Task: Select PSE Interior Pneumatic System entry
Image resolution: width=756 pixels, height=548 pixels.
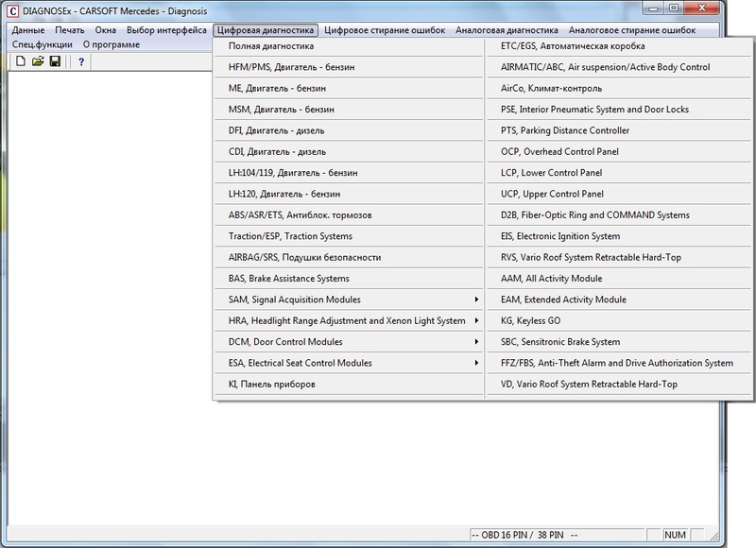Action: (619, 110)
